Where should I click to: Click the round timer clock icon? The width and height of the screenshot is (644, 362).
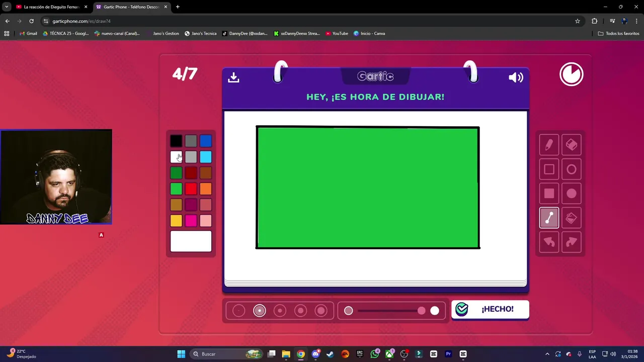click(x=572, y=74)
